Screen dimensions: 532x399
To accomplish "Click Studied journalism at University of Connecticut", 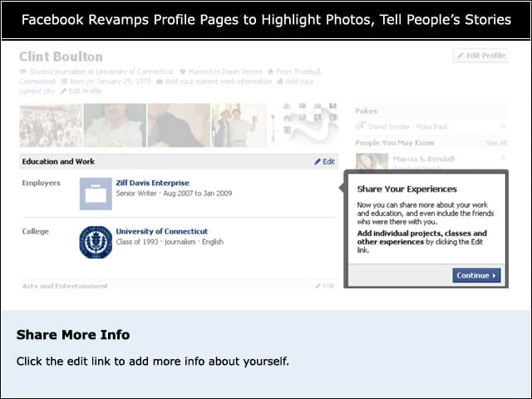I will pos(101,71).
